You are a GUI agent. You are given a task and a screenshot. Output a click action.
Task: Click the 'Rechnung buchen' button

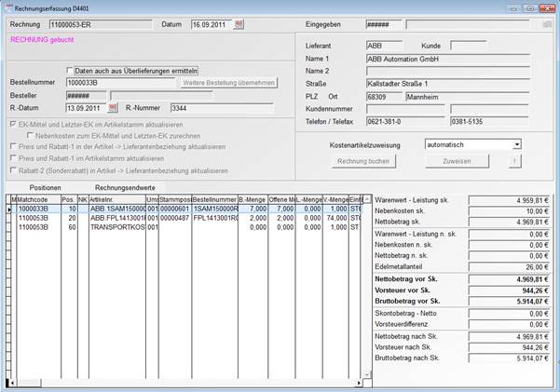pyautogui.click(x=336, y=161)
